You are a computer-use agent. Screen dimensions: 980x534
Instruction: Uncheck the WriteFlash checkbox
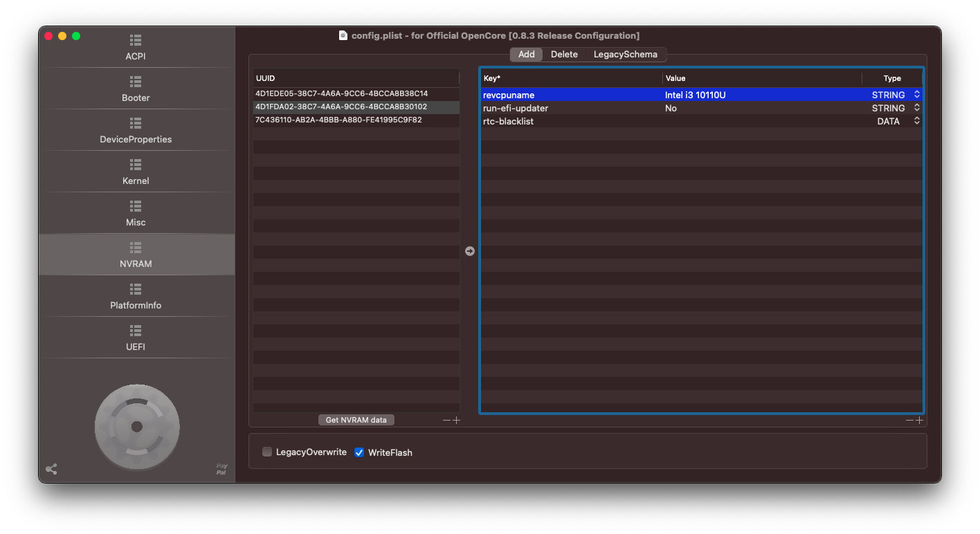tap(359, 452)
